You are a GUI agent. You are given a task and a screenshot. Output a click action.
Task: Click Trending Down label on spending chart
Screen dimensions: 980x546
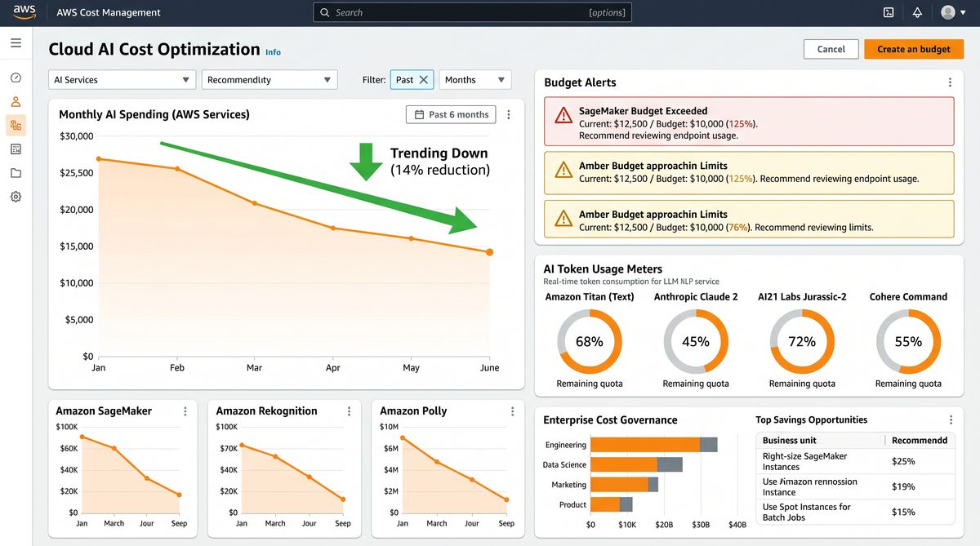pyautogui.click(x=439, y=153)
